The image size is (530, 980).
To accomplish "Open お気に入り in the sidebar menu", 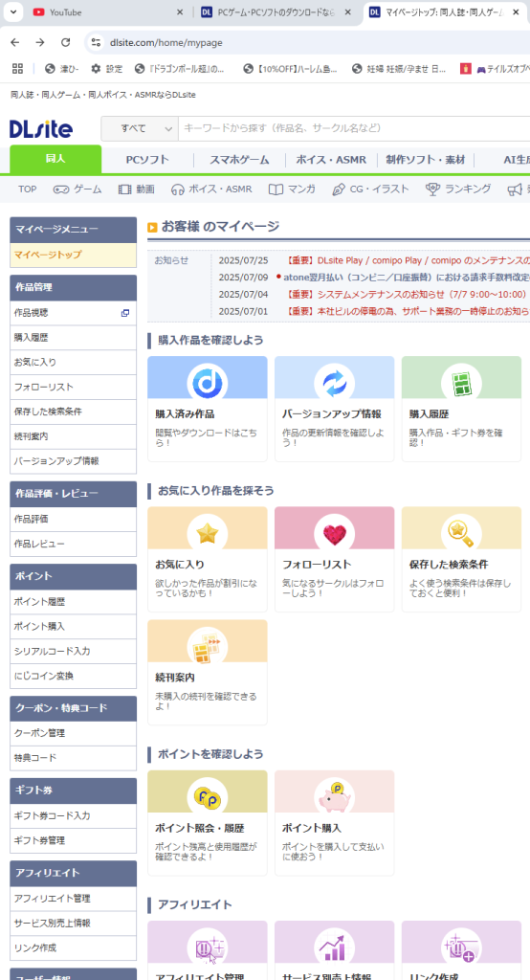I will tap(73, 363).
